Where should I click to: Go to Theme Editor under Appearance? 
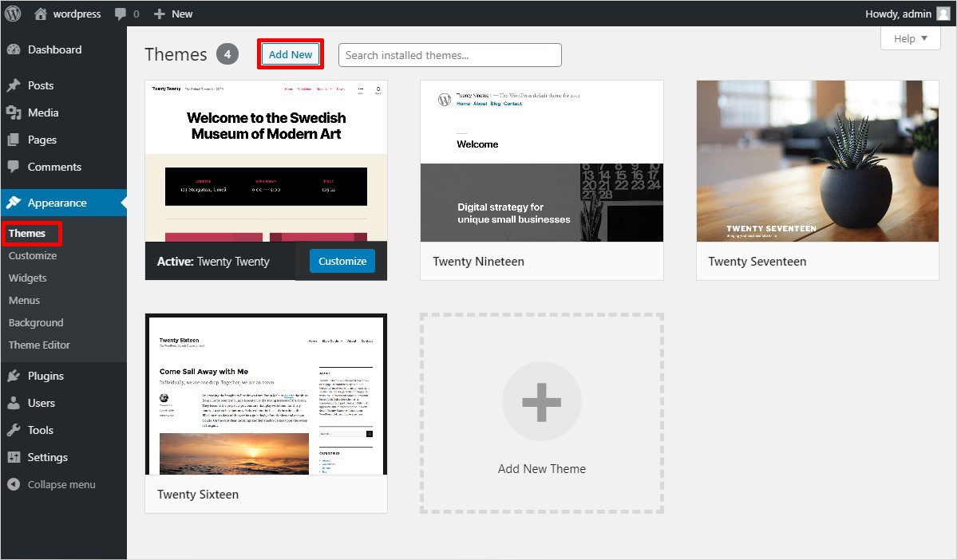39,345
